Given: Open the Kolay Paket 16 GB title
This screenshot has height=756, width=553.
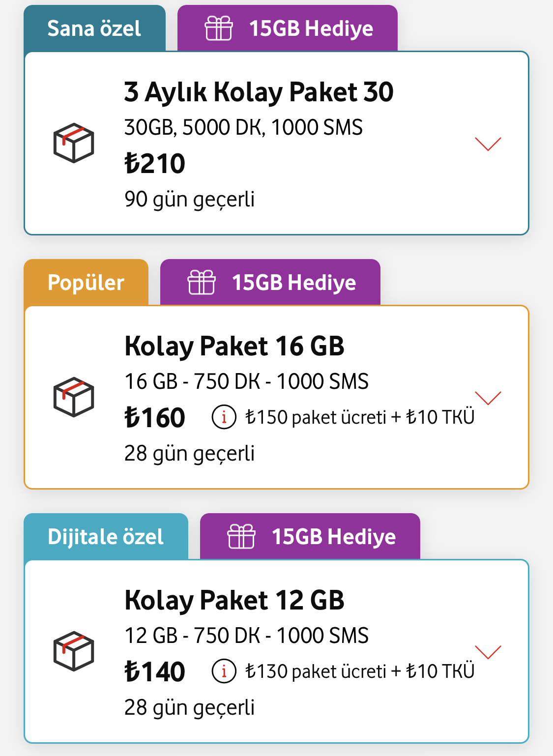Looking at the screenshot, I should (234, 346).
